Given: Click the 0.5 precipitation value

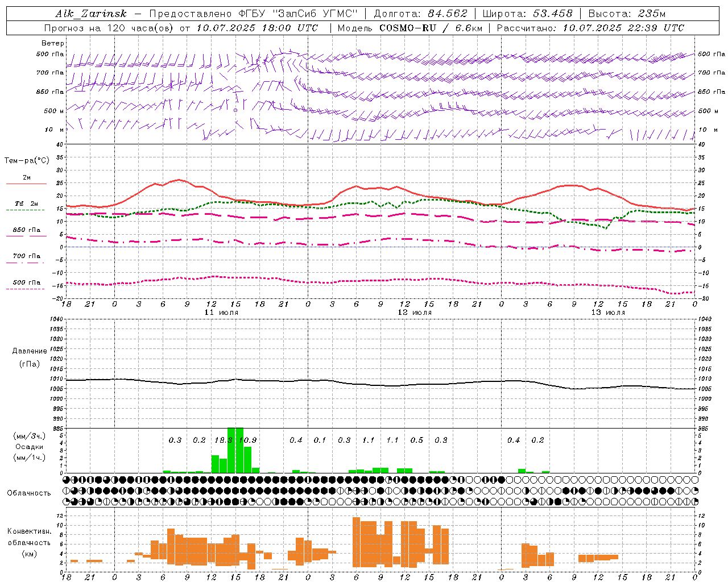Looking at the screenshot, I should (x=417, y=440).
